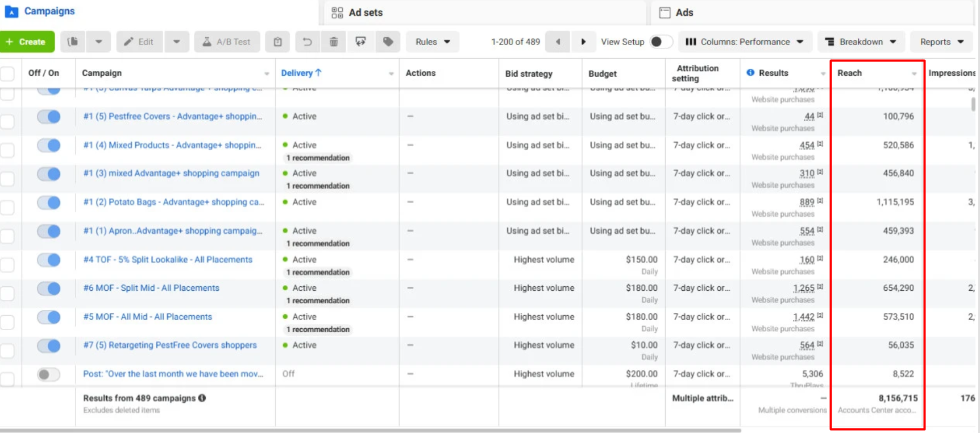
Task: Click the trash delete icon
Action: click(334, 42)
